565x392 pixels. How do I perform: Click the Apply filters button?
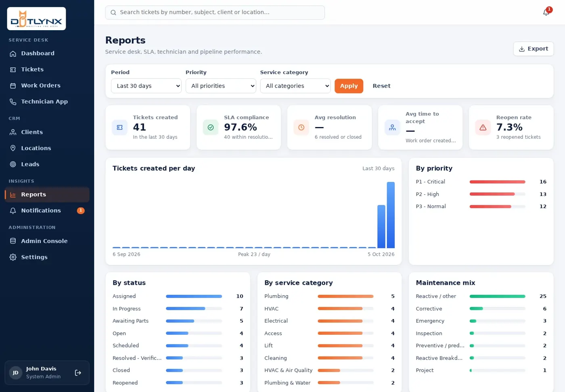349,86
